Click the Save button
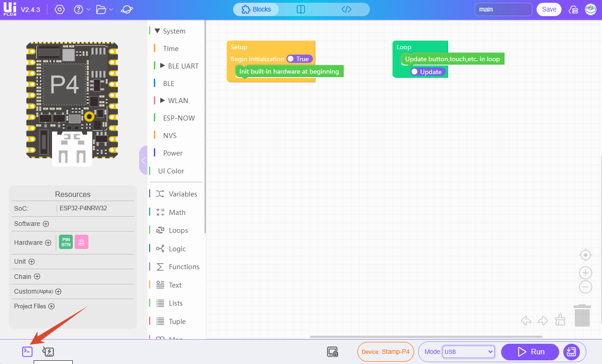Screen dimensions: 602x364 (549, 9)
